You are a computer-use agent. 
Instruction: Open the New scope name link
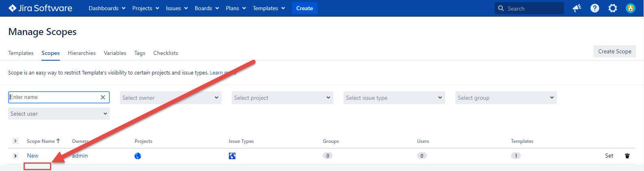point(33,156)
